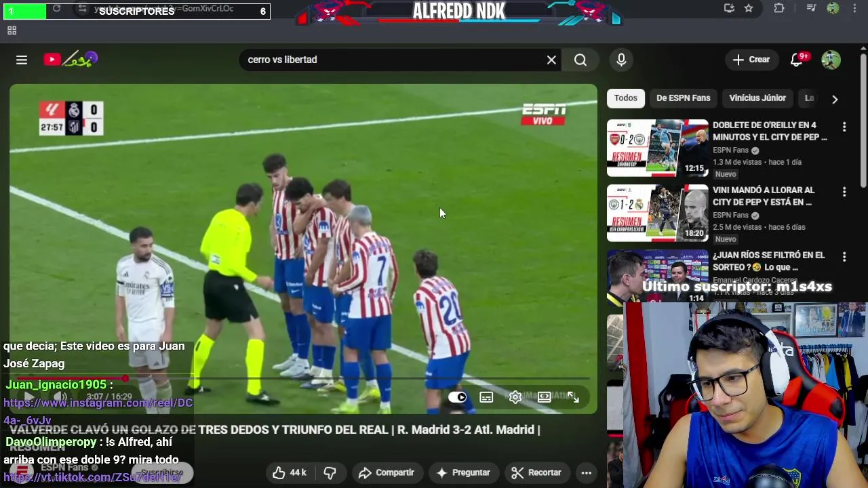
Task: Toggle the autoplay switch in the player
Action: pos(458,397)
